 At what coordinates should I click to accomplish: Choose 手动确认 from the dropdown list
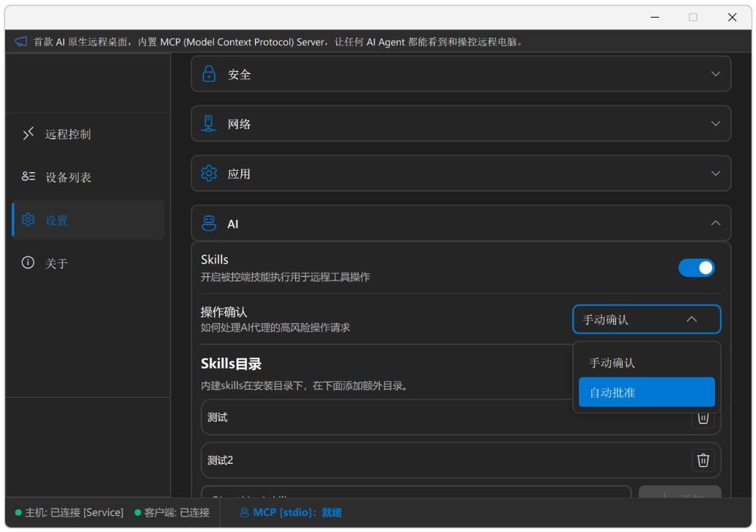647,363
